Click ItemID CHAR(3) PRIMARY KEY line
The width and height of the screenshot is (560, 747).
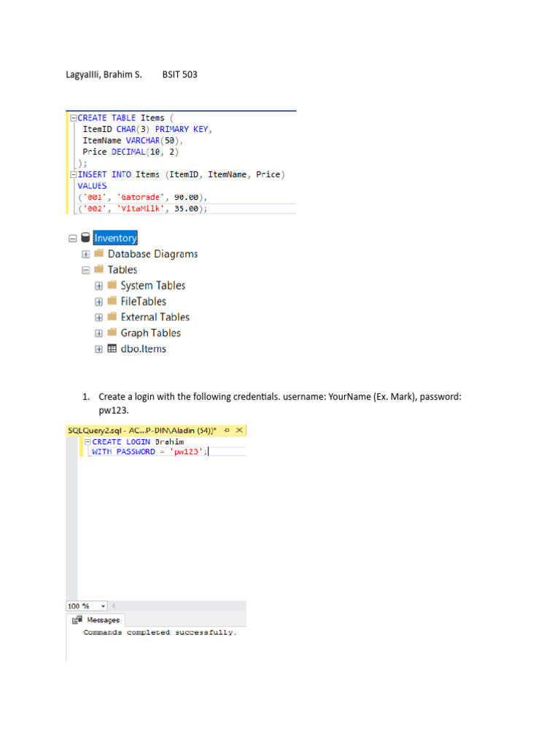(147, 129)
